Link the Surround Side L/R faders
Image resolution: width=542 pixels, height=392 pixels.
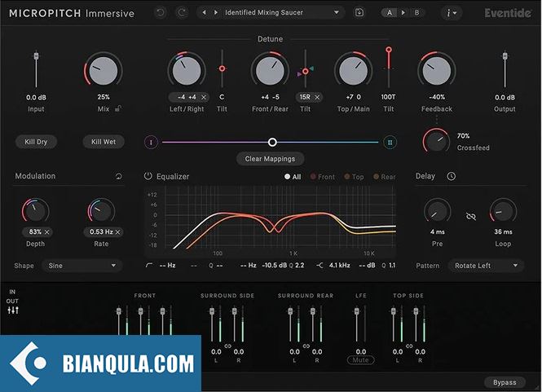point(227,346)
